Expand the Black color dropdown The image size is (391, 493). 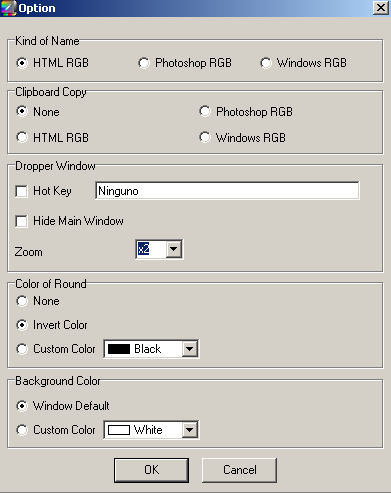tap(190, 349)
